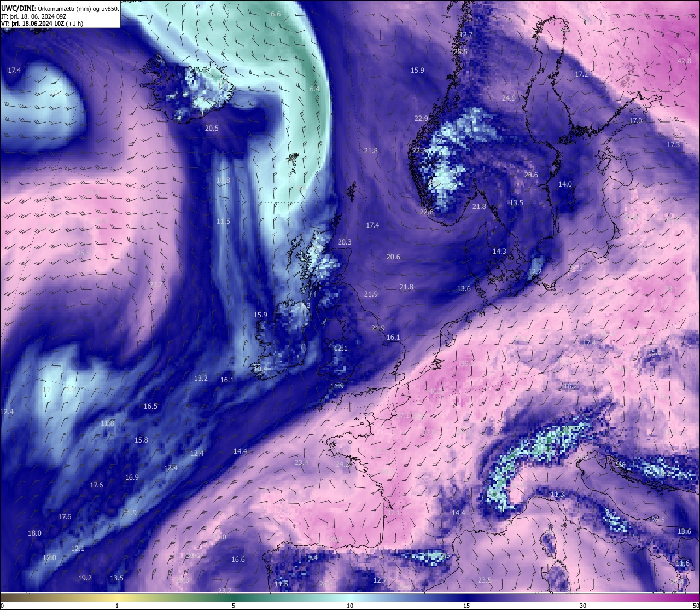This screenshot has width=700, height=610.
Task: Click the color scale tick labeled 50
Action: (695, 606)
